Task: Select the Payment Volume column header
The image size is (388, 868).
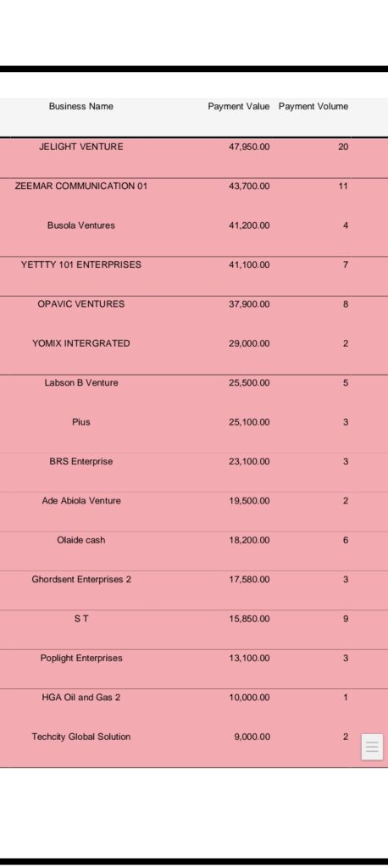Action: pyautogui.click(x=313, y=106)
